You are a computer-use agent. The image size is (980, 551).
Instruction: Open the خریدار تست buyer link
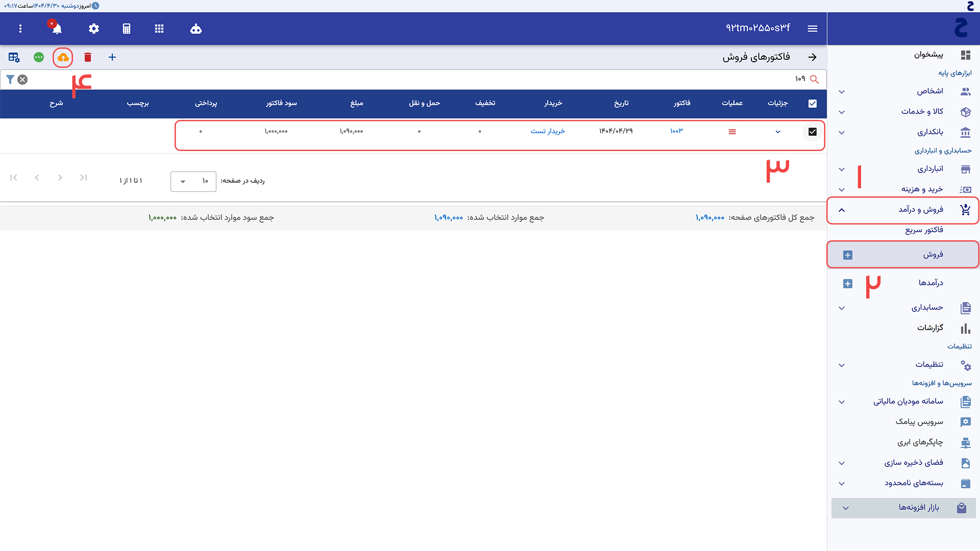pos(548,131)
